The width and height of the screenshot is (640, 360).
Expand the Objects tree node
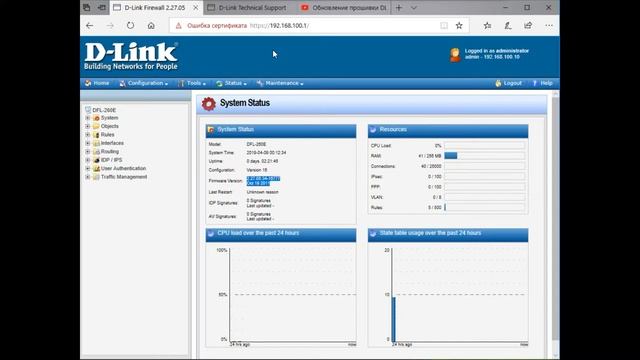(87, 126)
